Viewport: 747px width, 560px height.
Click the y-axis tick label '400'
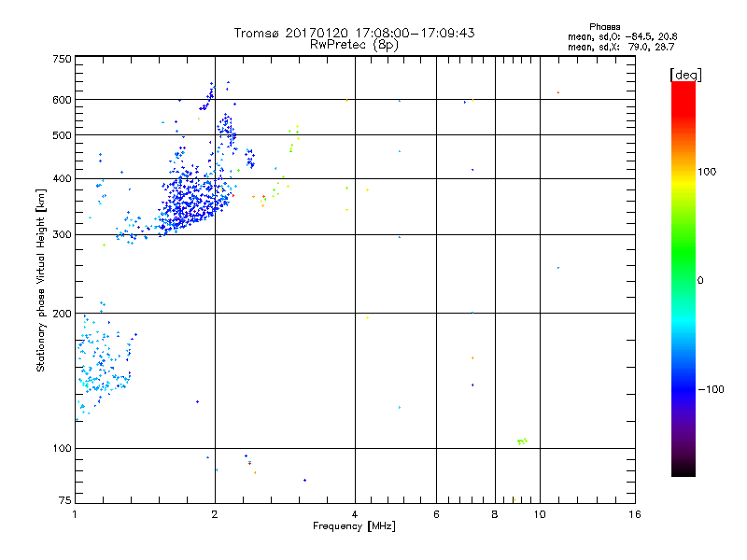point(62,179)
